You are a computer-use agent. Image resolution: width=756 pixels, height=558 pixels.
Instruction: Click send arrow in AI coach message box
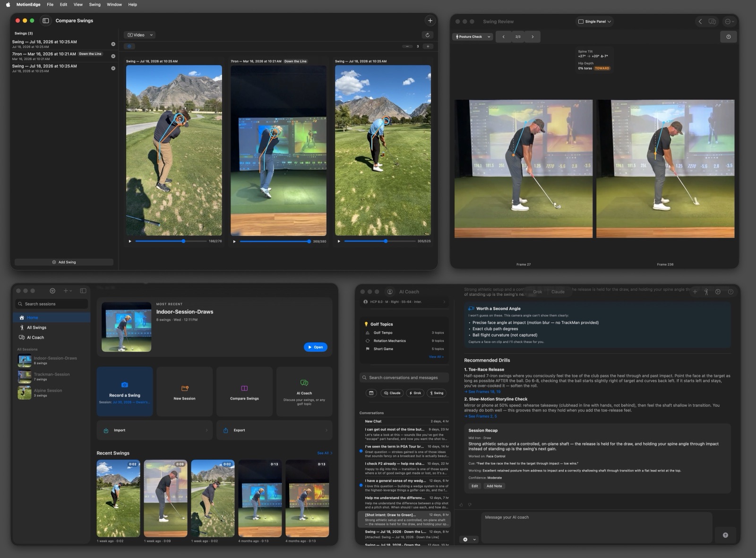pos(725,535)
